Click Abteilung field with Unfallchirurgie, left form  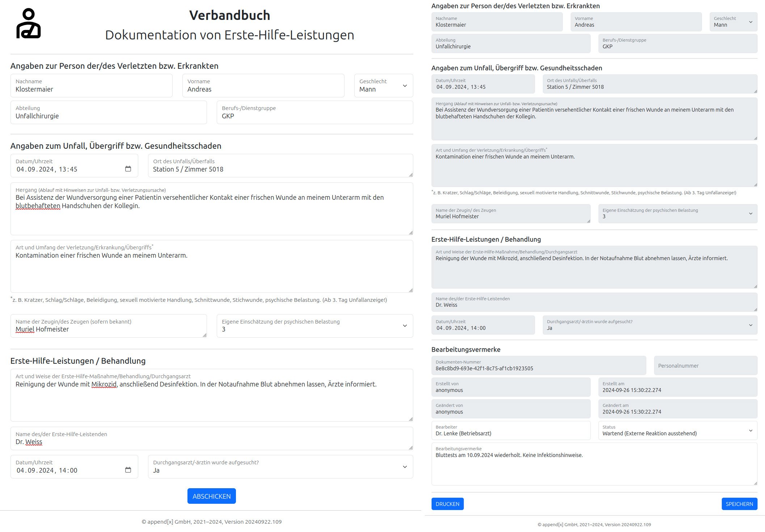point(109,113)
